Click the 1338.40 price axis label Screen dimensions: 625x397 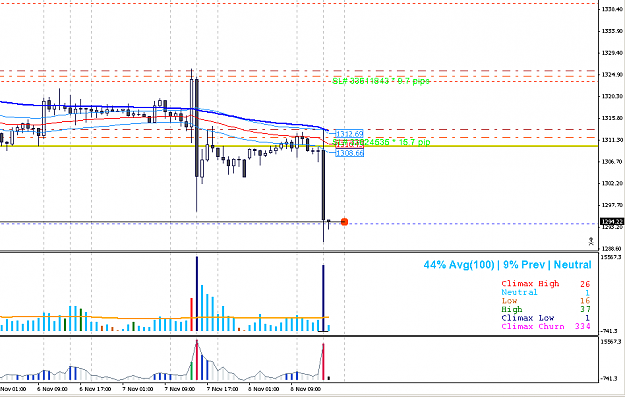pyautogui.click(x=613, y=9)
